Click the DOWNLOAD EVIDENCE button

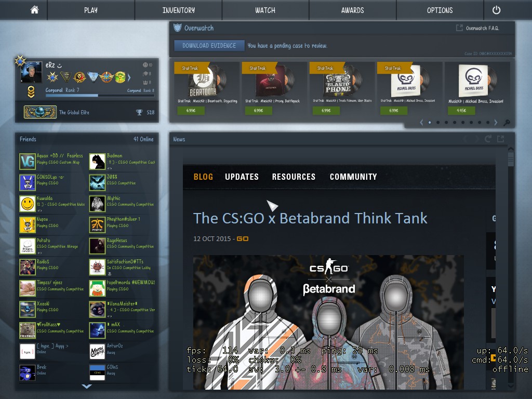(x=209, y=46)
